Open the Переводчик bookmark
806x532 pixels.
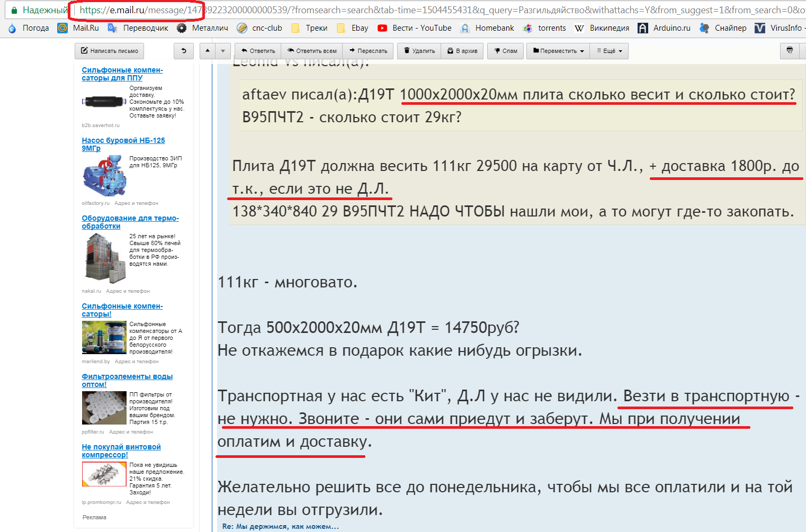(138, 28)
